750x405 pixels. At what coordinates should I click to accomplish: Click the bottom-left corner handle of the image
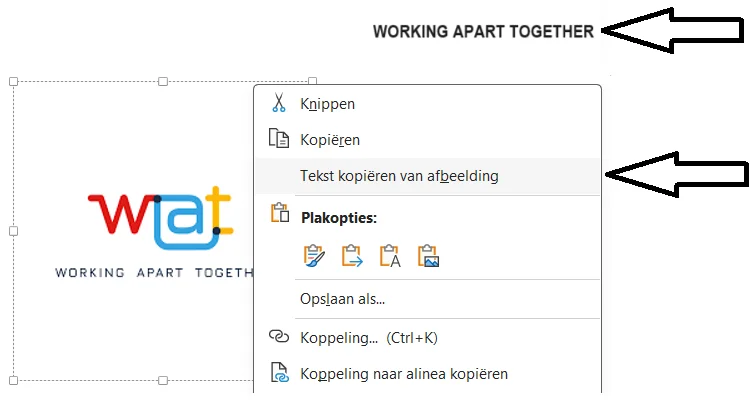13,380
